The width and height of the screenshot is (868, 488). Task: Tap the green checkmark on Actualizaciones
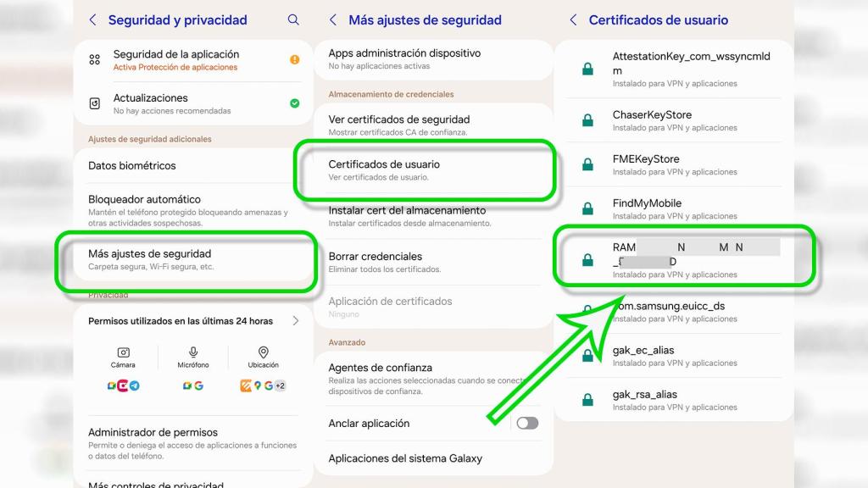(x=294, y=102)
